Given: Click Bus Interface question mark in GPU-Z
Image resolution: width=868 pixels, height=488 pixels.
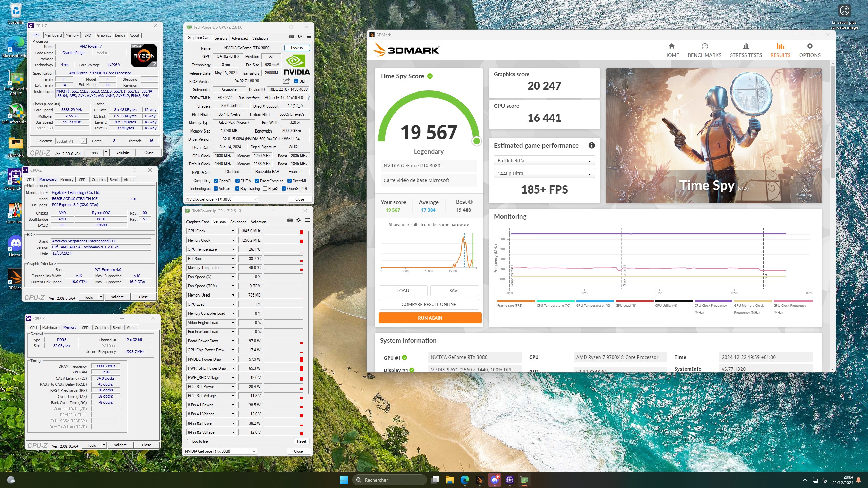Looking at the screenshot, I should pyautogui.click(x=308, y=98).
